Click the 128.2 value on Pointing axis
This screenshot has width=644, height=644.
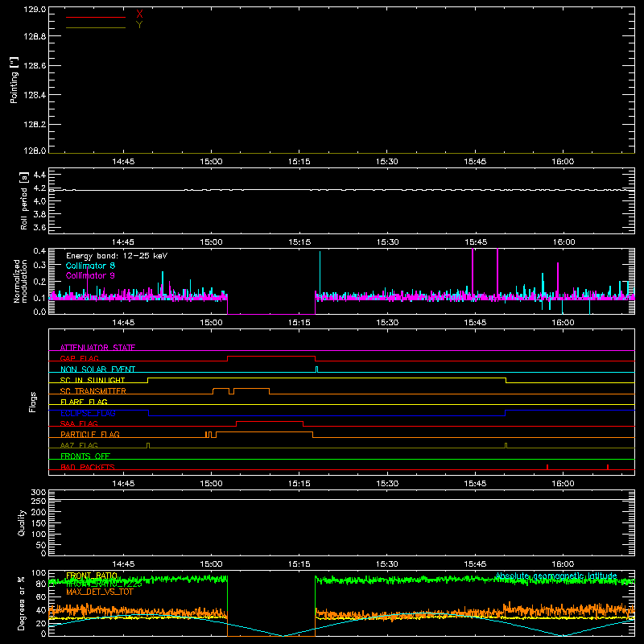point(35,125)
